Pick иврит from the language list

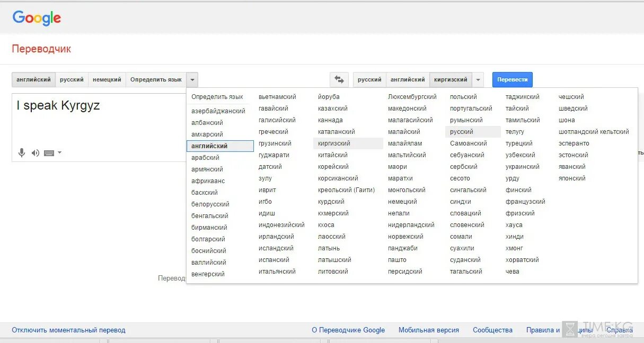point(267,190)
